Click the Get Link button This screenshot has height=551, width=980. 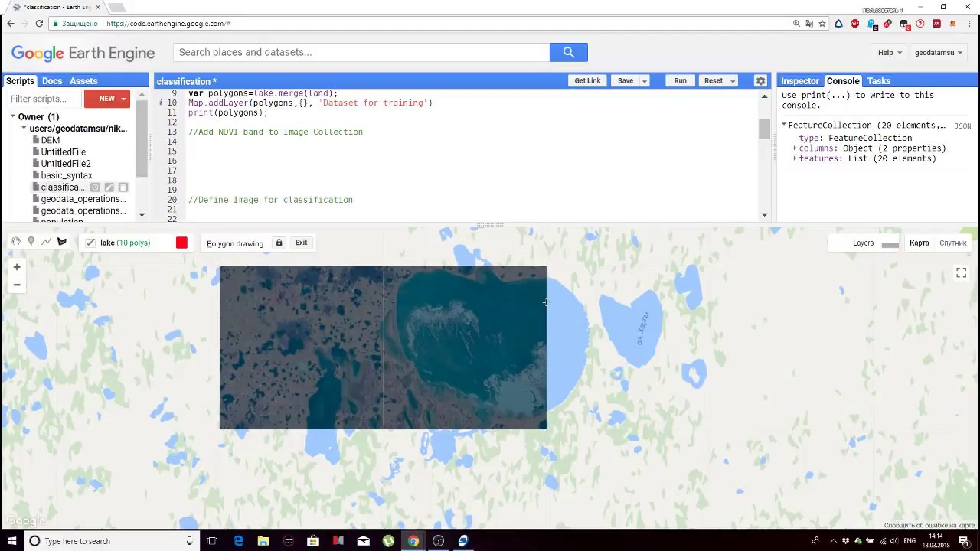tap(587, 81)
